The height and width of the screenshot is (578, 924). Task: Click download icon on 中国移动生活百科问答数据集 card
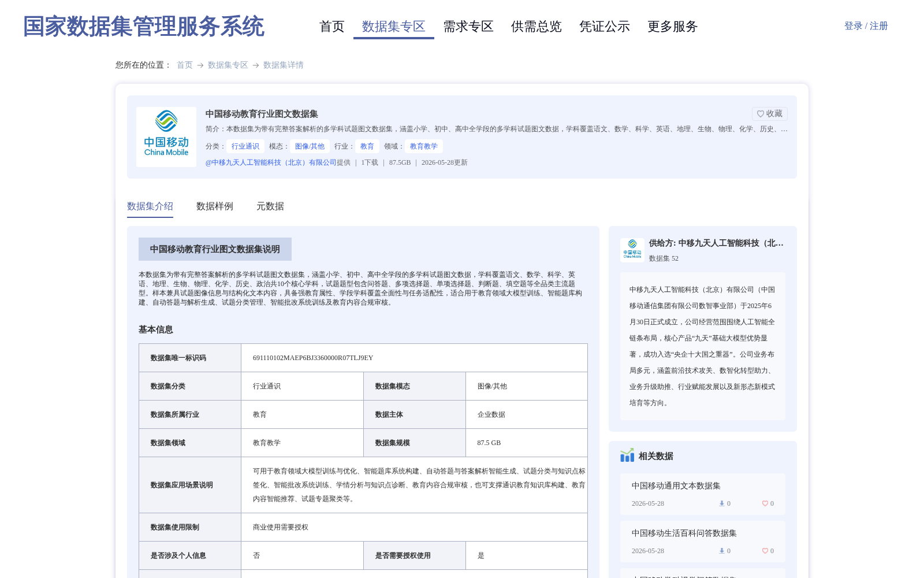click(x=721, y=551)
